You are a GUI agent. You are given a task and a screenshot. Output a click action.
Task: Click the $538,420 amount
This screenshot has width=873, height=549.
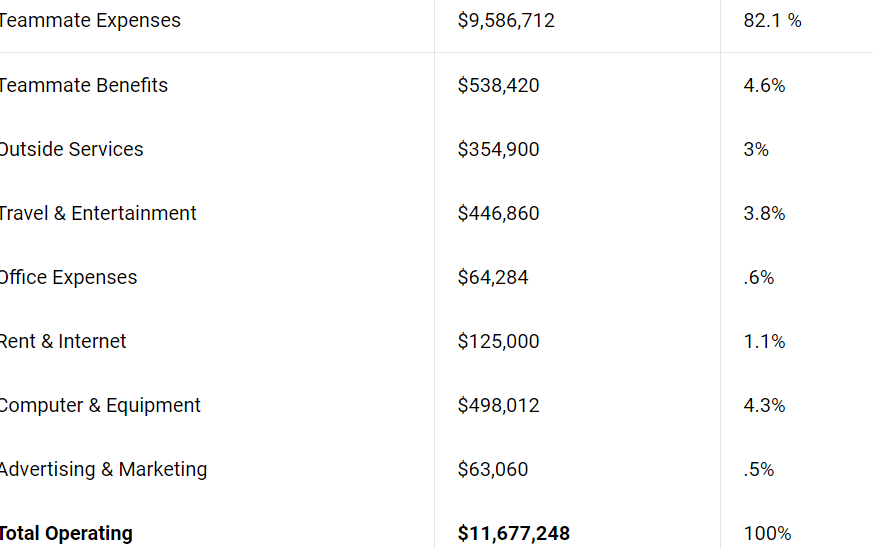pyautogui.click(x=498, y=85)
